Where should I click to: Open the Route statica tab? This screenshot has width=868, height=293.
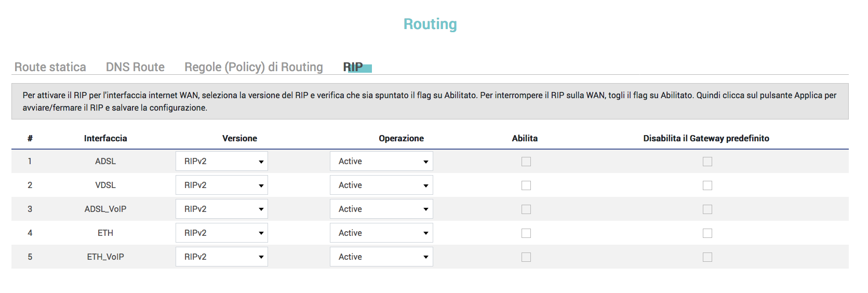tap(50, 67)
